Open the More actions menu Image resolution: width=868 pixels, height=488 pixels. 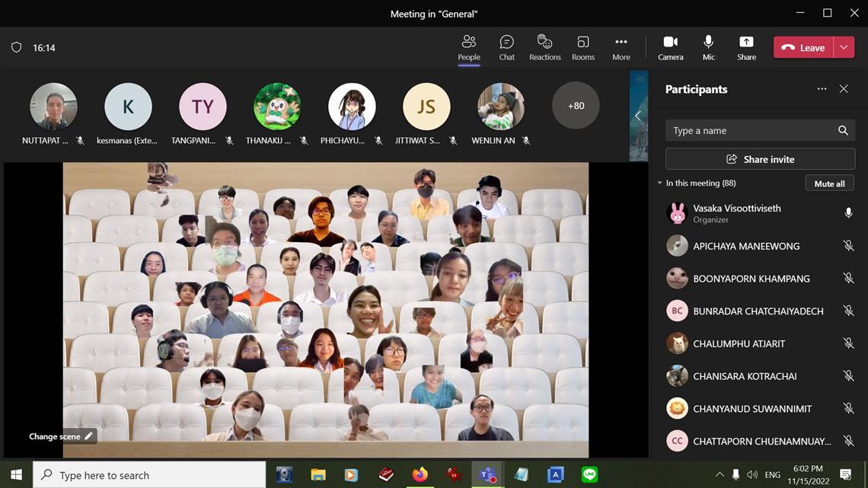(621, 47)
